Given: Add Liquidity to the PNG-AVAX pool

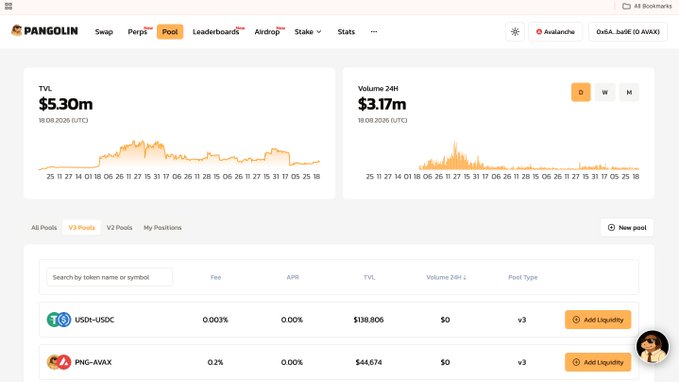Looking at the screenshot, I should click(x=598, y=362).
